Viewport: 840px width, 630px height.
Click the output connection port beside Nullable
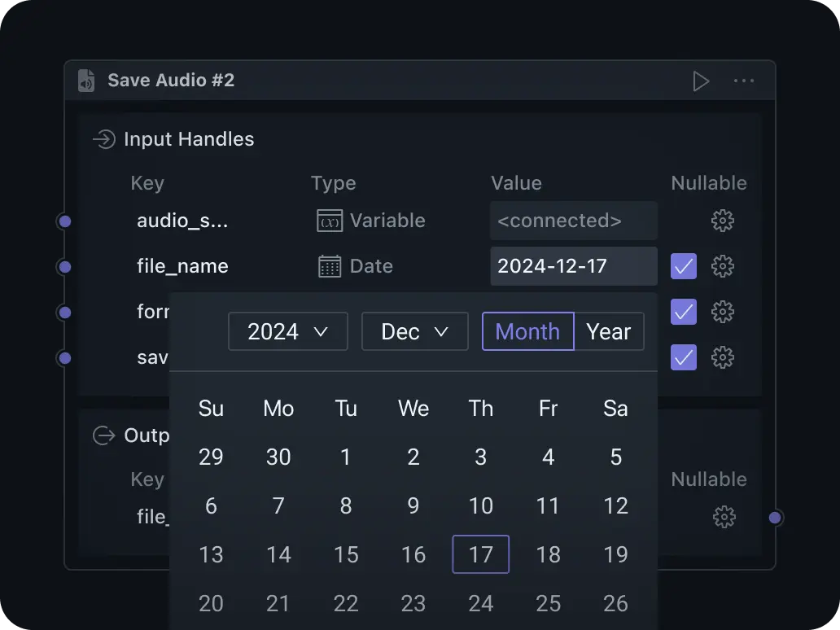click(774, 517)
